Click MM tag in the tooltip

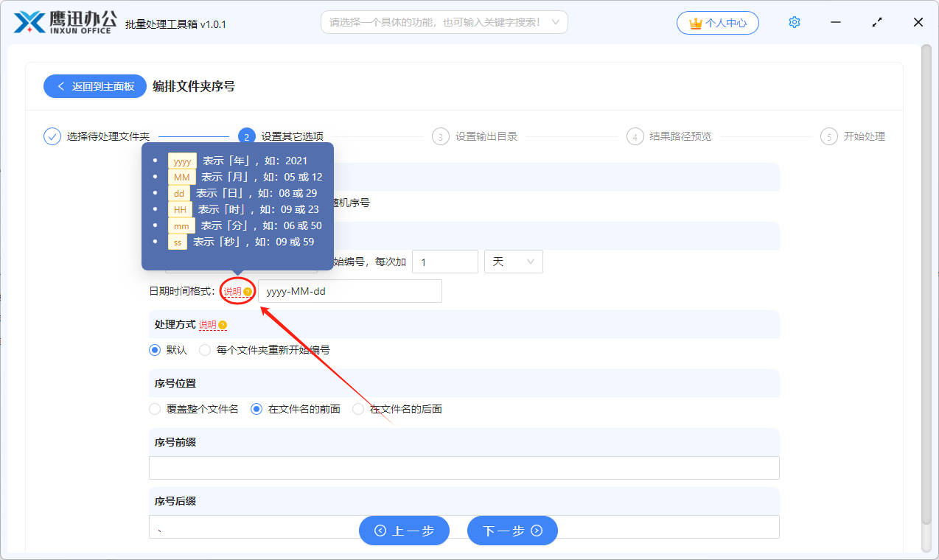[181, 177]
